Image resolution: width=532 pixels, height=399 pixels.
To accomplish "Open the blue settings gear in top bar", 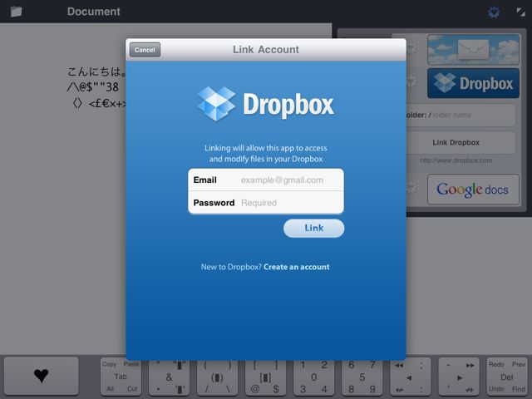I will [494, 12].
